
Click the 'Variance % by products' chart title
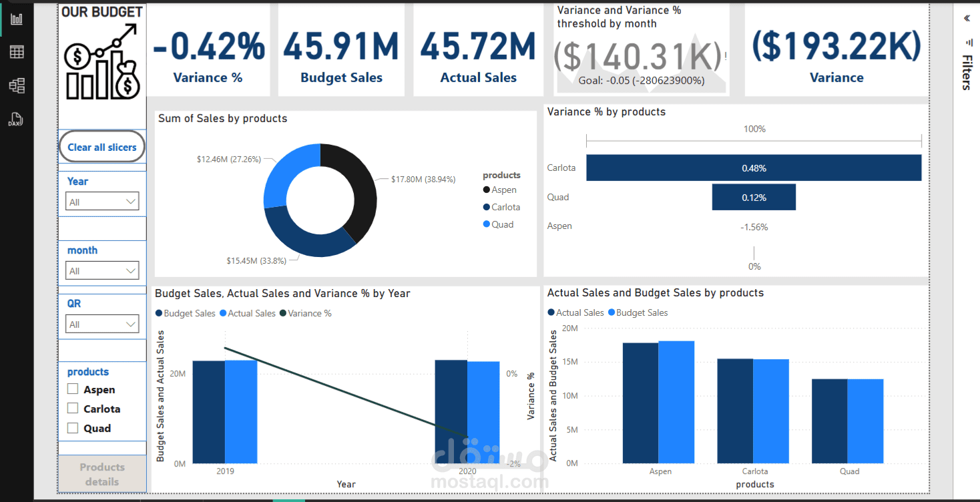606,111
